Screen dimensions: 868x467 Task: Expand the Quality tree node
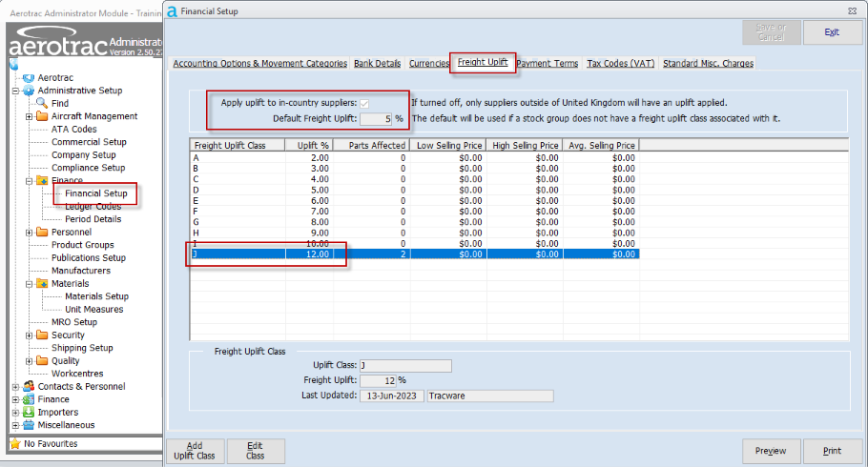click(30, 361)
